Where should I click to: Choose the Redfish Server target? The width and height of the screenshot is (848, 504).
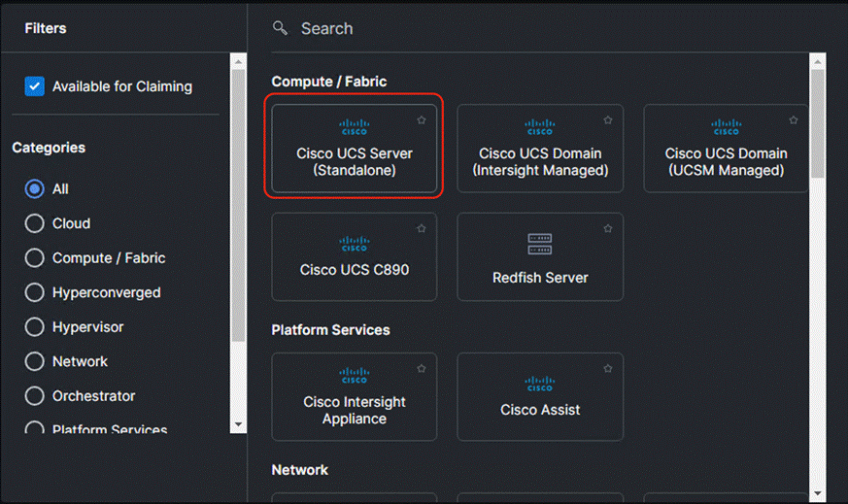click(540, 256)
